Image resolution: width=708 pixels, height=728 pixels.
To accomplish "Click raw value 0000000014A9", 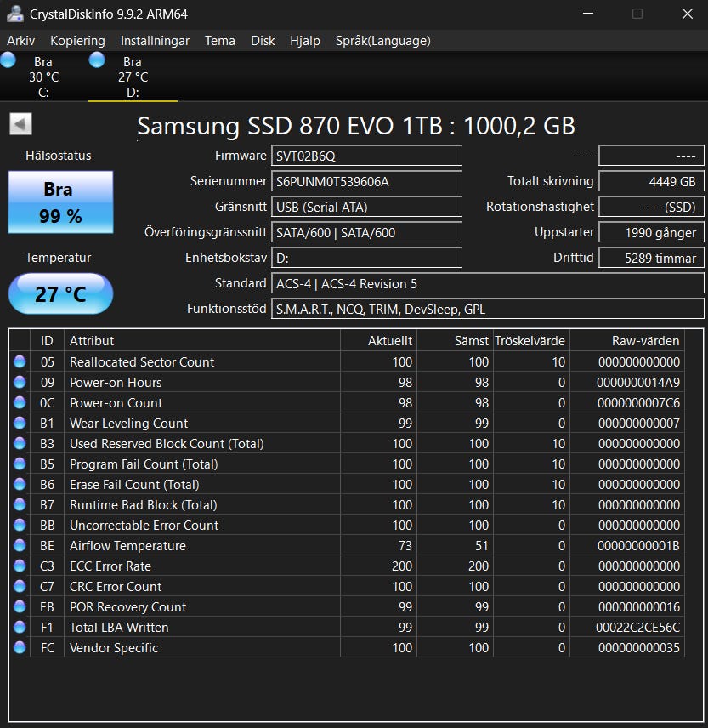I will [x=638, y=383].
